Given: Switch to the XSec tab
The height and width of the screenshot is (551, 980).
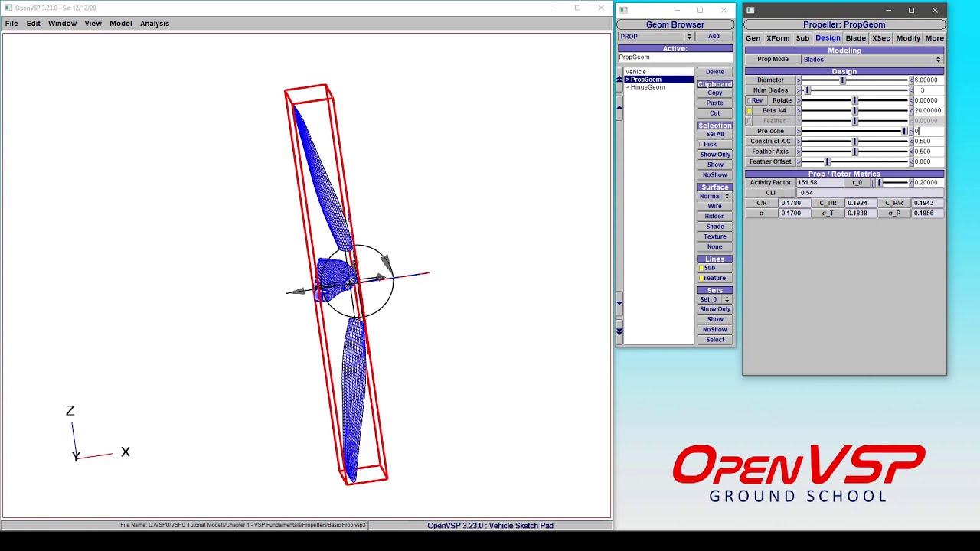Looking at the screenshot, I should pyautogui.click(x=881, y=38).
